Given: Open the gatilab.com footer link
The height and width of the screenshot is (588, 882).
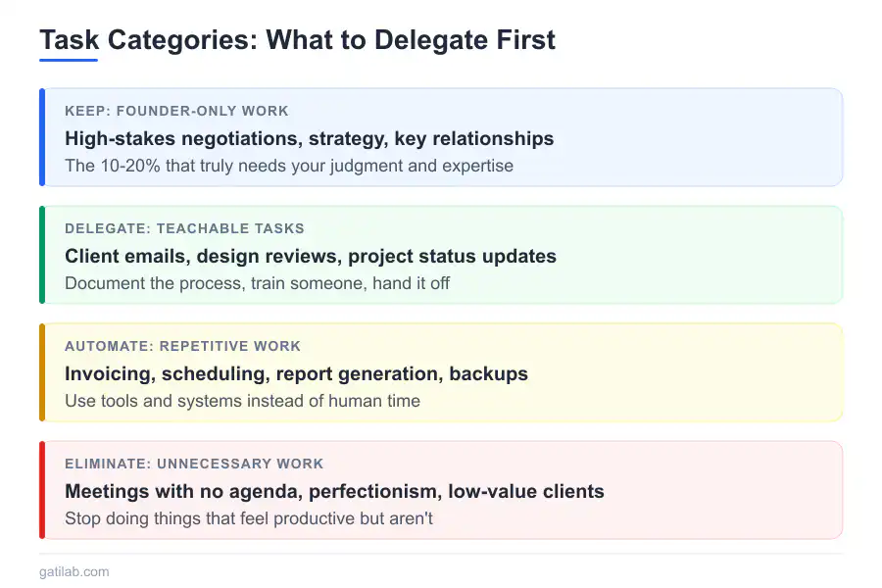Looking at the screenshot, I should coord(74,571).
